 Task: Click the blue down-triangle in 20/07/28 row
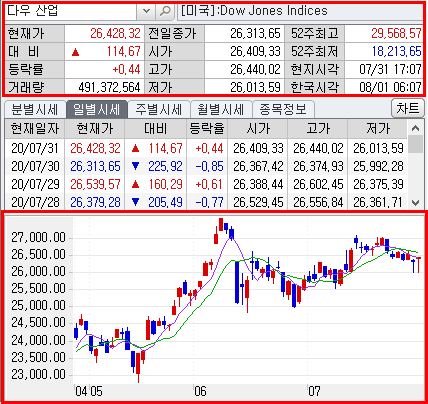[136, 202]
